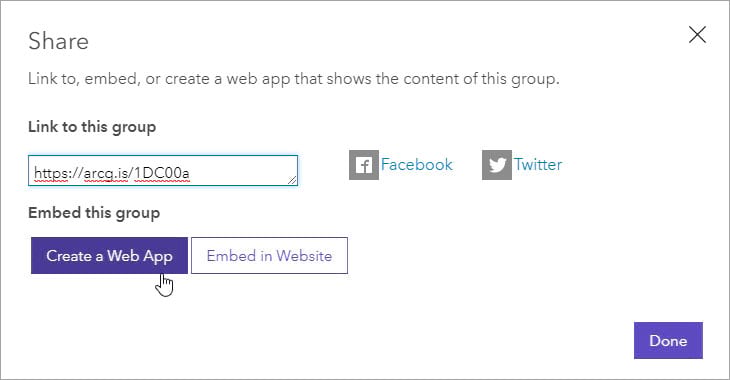Click the Twitter bird icon
This screenshot has width=730, height=380.
coord(497,165)
